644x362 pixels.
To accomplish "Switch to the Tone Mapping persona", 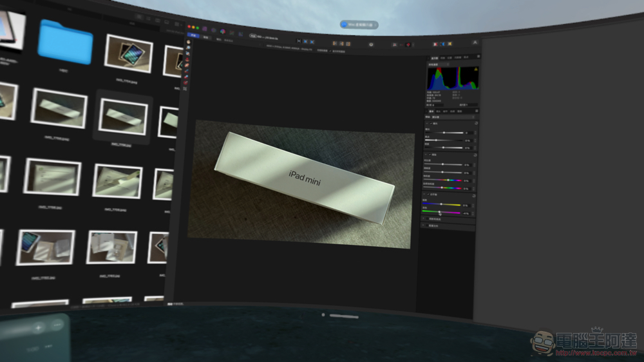I will pos(232,33).
